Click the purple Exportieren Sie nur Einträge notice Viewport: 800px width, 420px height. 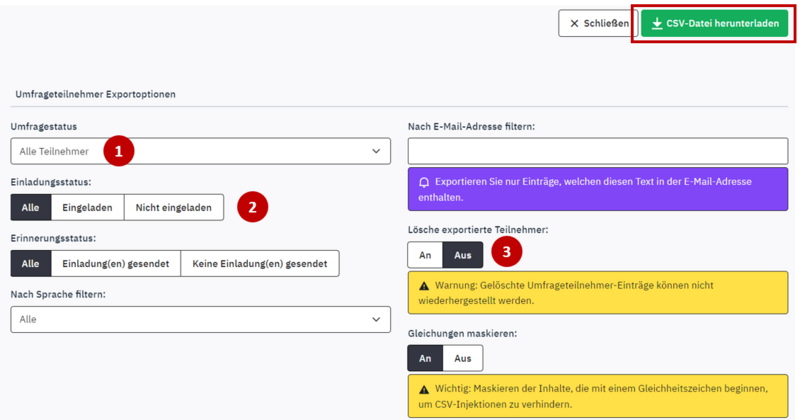click(598, 189)
